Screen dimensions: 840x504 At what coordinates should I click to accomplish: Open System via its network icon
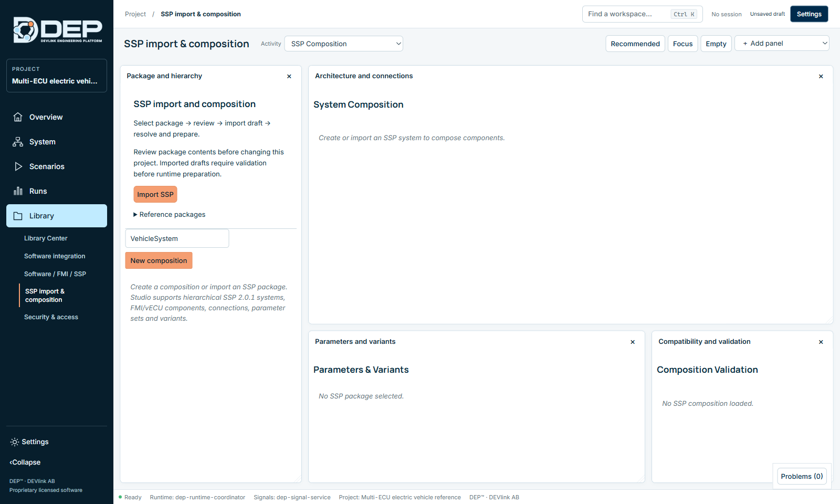18,142
